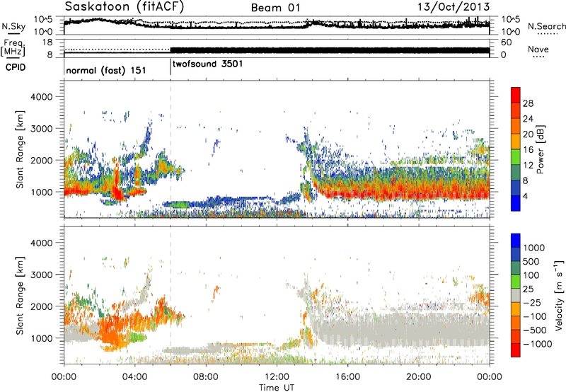Click the 'CPID' row label
Viewport: 566px width, 392px height.
[16, 67]
